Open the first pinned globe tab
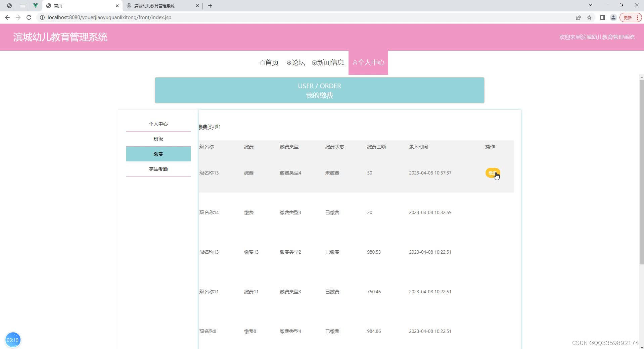This screenshot has height=349, width=644. (x=9, y=6)
